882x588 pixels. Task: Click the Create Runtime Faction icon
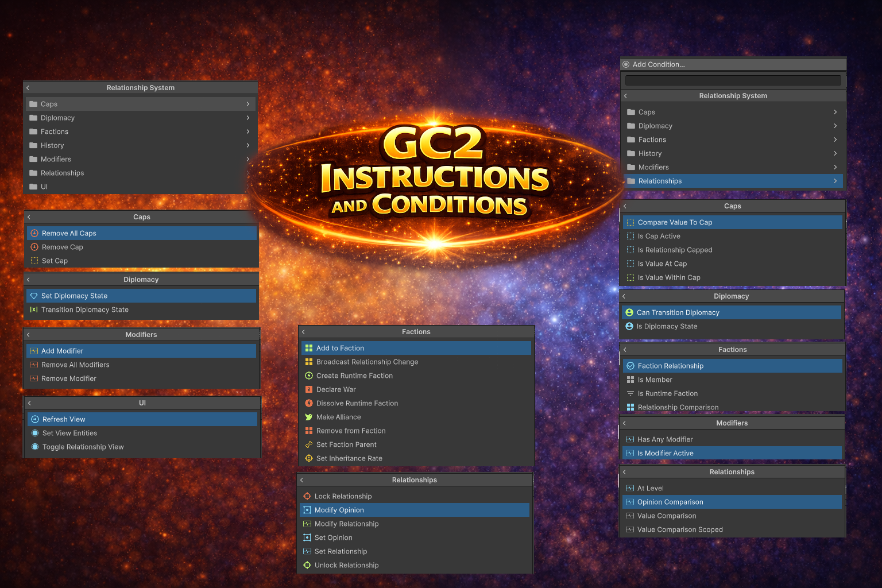[309, 376]
